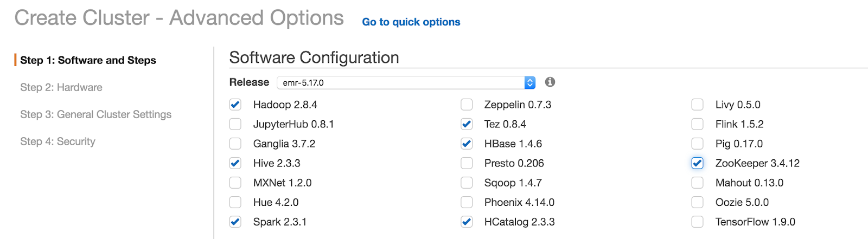Switch to Step 3: General Cluster Settings
Image resolution: width=868 pixels, height=239 pixels.
96,114
